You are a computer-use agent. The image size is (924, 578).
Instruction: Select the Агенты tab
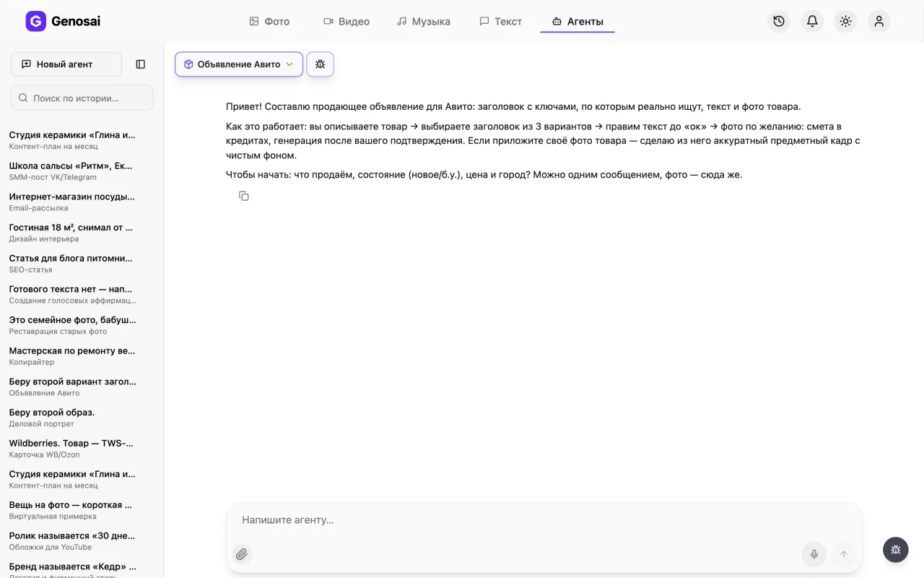577,22
